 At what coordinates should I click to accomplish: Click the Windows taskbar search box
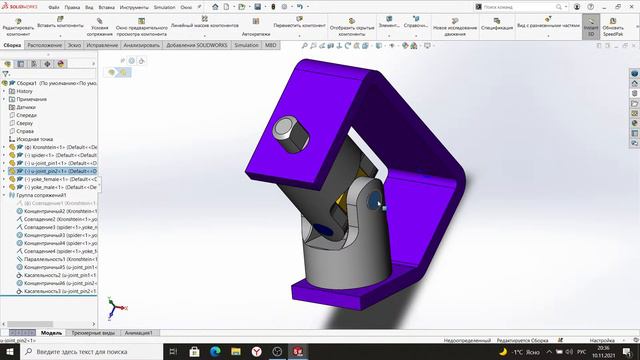pyautogui.click(x=91, y=351)
